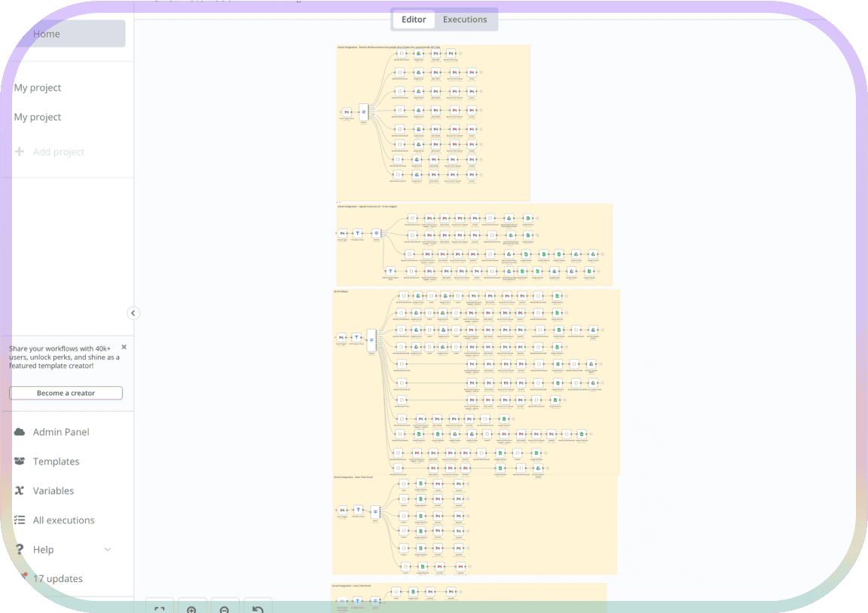Reset canvas zoom with the undo-arrow icon

pos(258,608)
